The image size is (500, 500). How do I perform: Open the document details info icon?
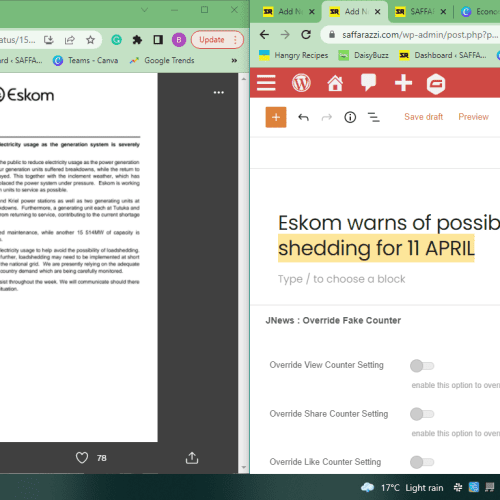point(350,117)
